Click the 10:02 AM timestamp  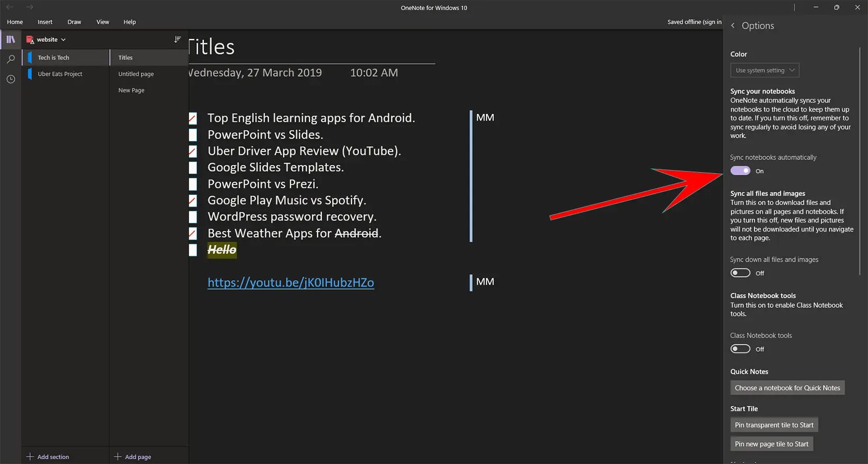click(x=374, y=73)
